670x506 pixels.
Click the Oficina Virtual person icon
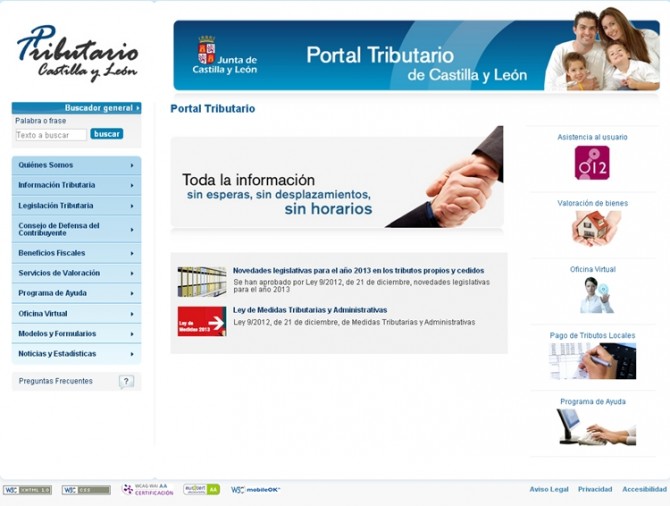point(596,295)
